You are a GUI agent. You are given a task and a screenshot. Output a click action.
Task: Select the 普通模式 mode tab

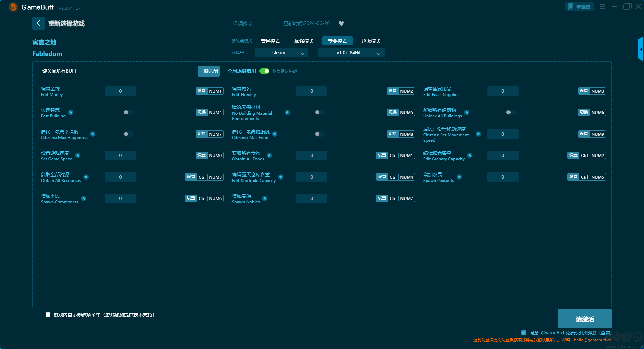pos(270,41)
